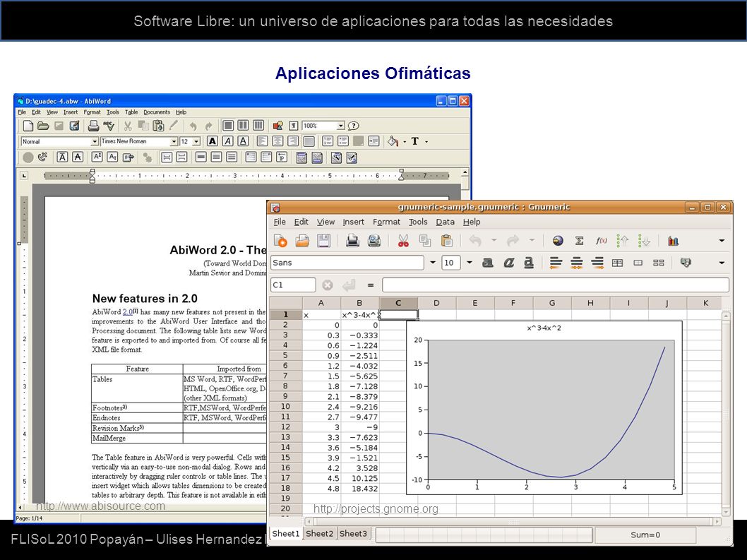Click the Sans font name field
The width and height of the screenshot is (747, 560).
tap(347, 263)
